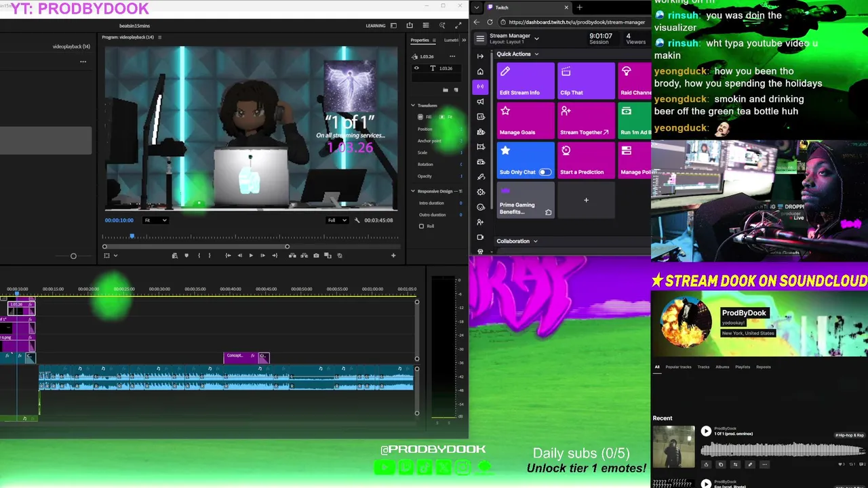Screen dimensions: 868x488
Task: Click timeline ruler at 00:00:40:00
Action: coord(231,289)
